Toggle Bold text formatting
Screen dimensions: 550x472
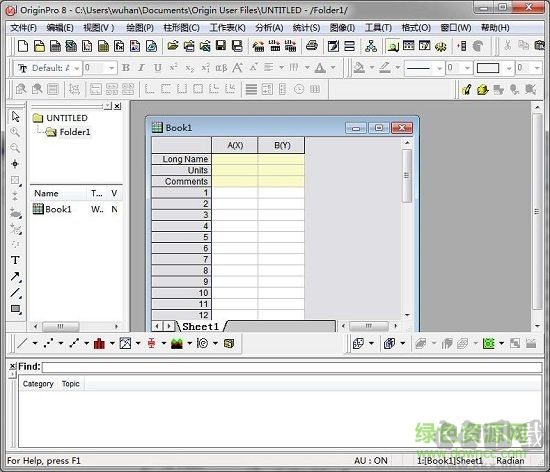(126, 68)
